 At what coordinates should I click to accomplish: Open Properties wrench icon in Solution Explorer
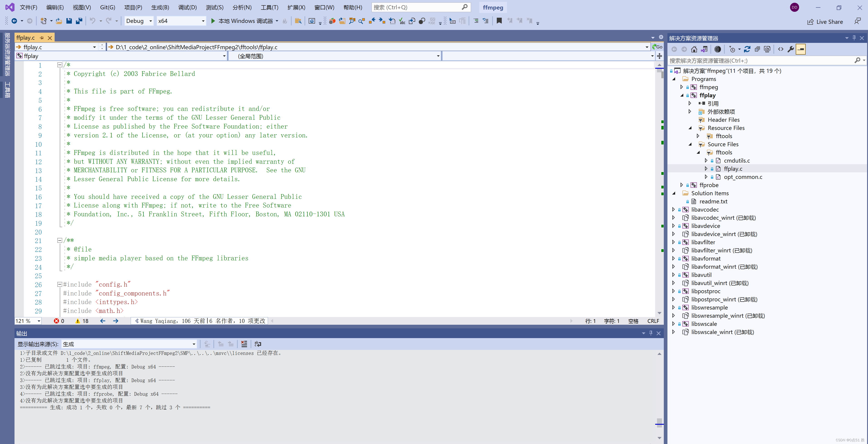(x=790, y=49)
